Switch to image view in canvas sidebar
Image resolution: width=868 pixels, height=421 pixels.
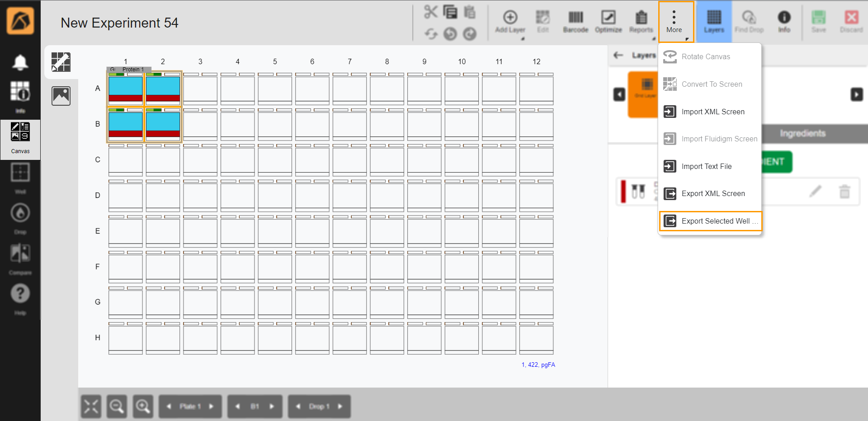pyautogui.click(x=61, y=96)
